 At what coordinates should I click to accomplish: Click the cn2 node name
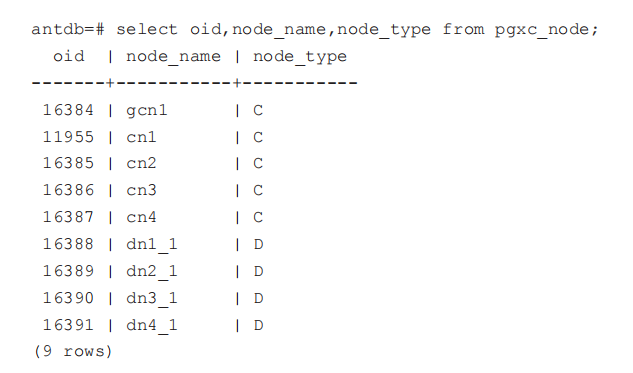(x=141, y=163)
